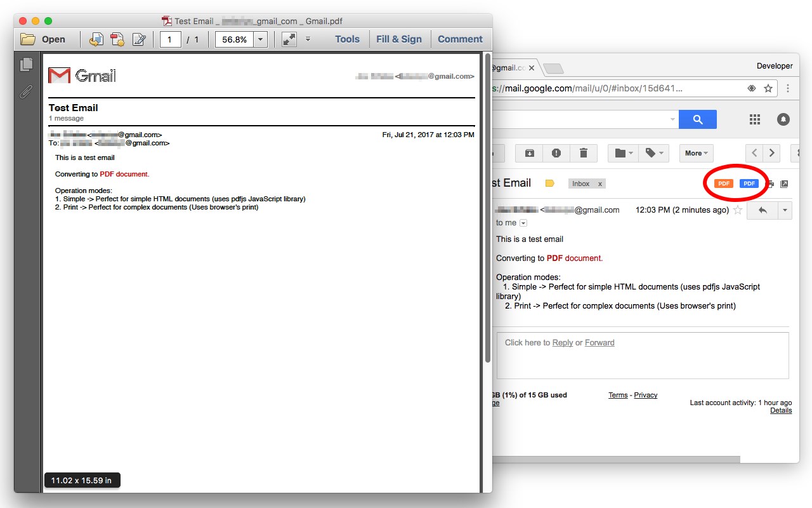
Task: Open the Move to folder dropdown
Action: click(624, 153)
